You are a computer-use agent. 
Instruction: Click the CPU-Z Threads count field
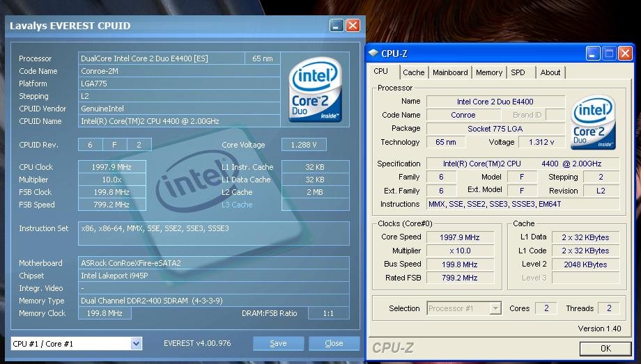(609, 308)
